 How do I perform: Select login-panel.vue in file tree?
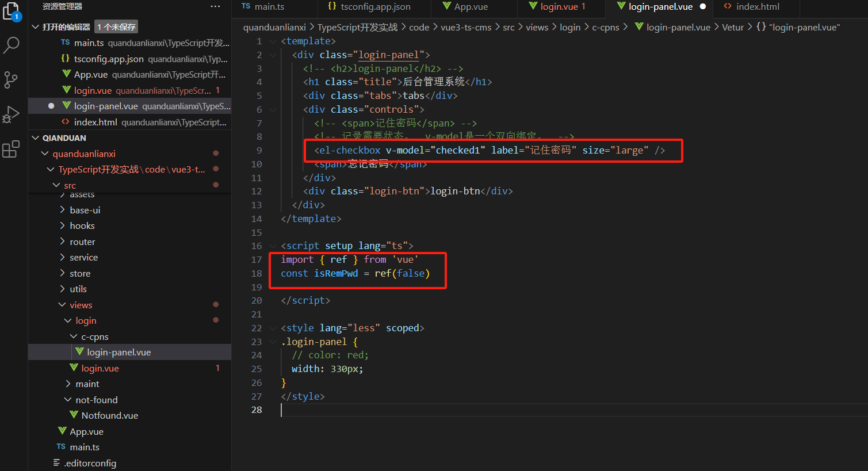coord(129,353)
